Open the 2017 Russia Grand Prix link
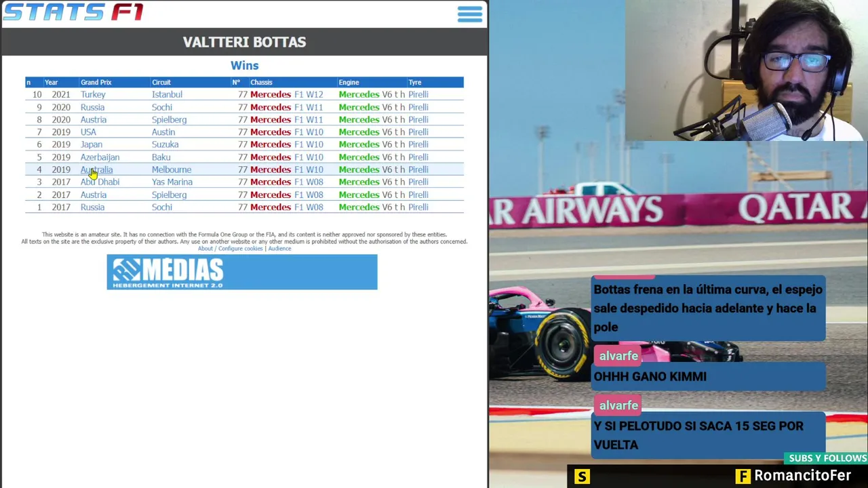This screenshot has width=868, height=488. click(x=92, y=207)
